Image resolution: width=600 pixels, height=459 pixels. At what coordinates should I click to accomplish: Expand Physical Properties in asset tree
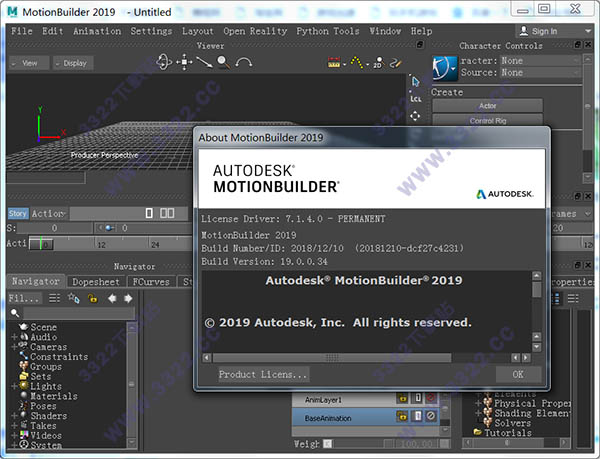pos(478,403)
